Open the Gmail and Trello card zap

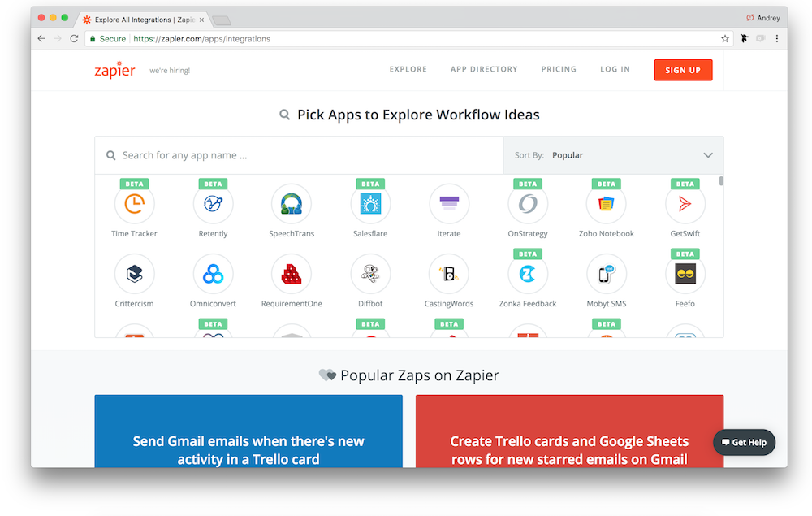(248, 431)
